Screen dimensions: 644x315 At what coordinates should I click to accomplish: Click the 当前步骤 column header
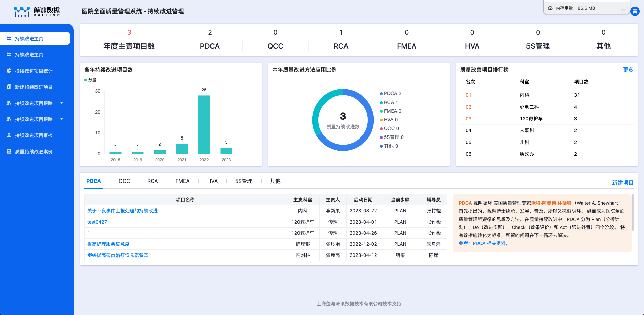(400, 200)
